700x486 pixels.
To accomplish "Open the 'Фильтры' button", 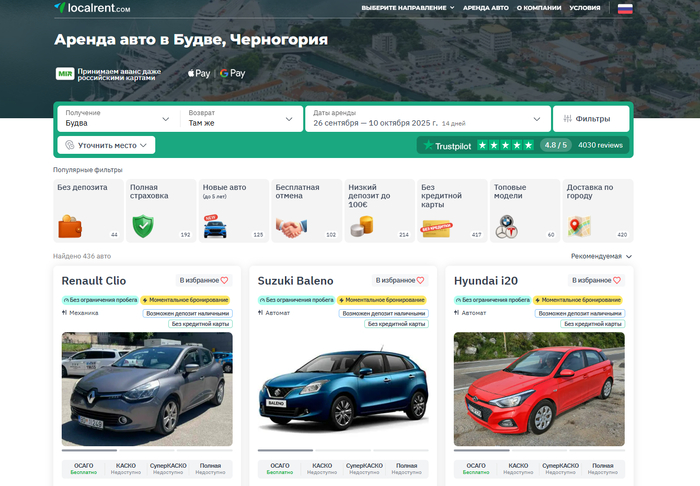I will coord(591,119).
